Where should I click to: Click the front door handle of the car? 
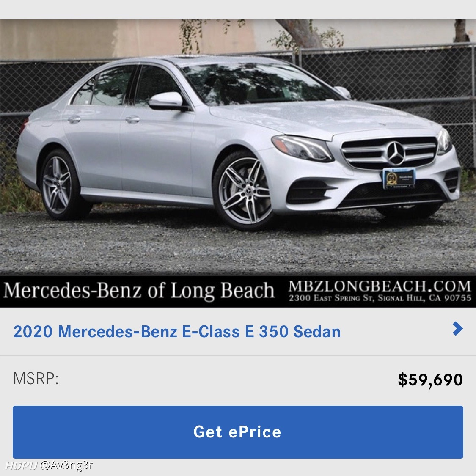(132, 119)
